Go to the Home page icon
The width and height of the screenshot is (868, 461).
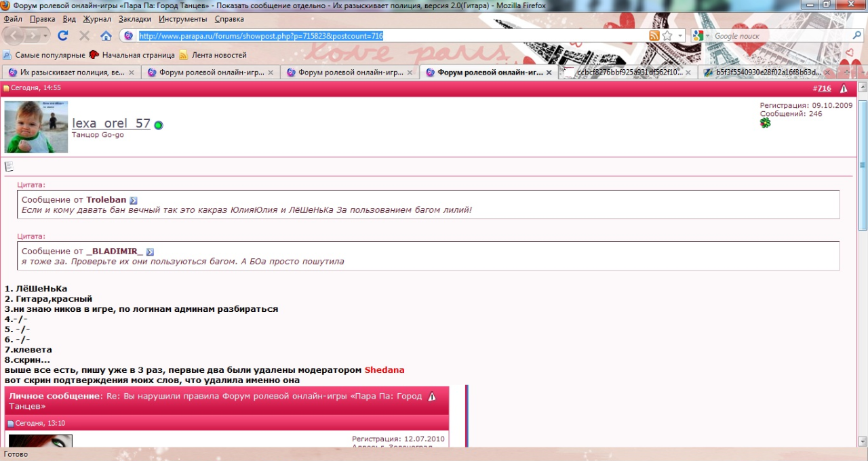[106, 35]
